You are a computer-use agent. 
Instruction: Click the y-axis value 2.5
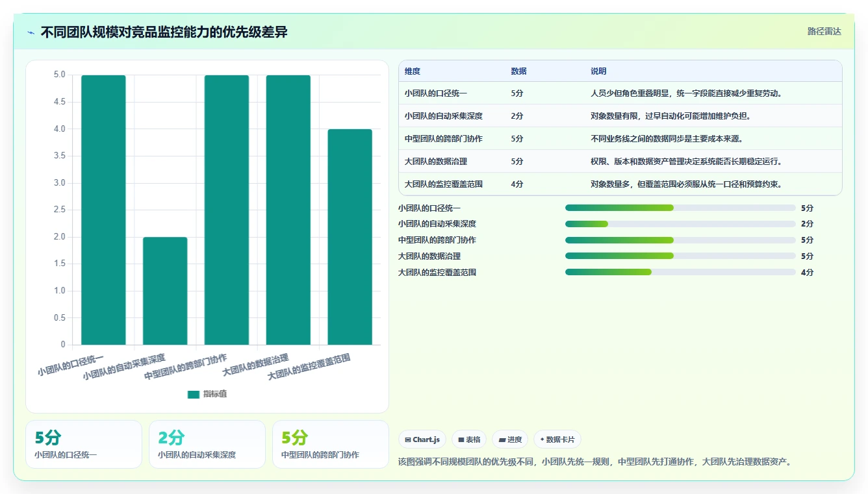[x=59, y=210]
